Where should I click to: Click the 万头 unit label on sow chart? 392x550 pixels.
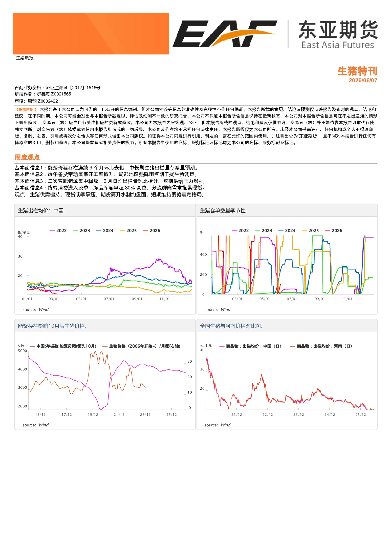pos(21,345)
